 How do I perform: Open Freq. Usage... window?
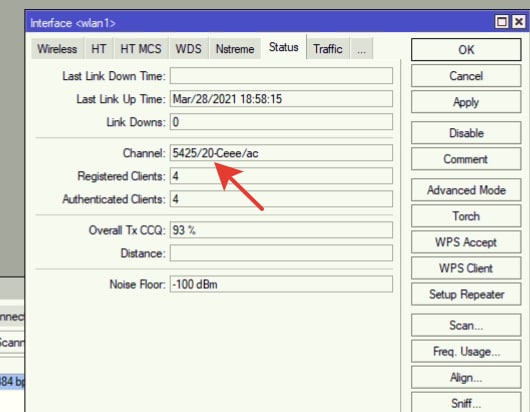466,351
